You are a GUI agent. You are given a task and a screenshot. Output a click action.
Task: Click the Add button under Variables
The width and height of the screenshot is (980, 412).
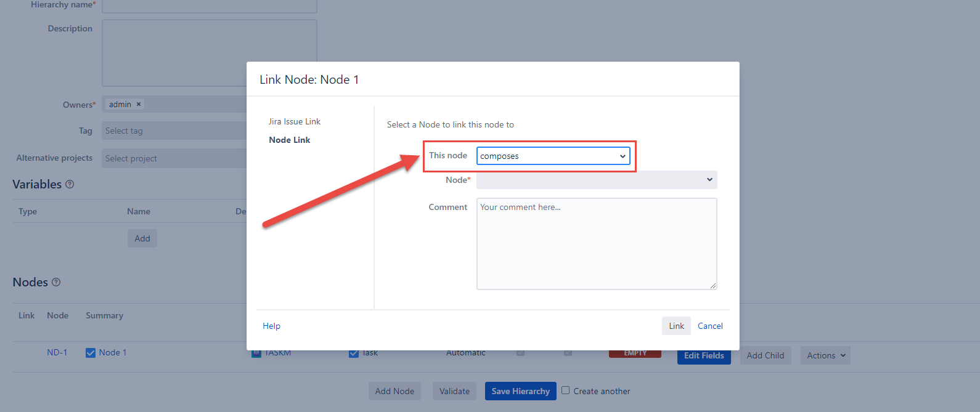coord(142,238)
